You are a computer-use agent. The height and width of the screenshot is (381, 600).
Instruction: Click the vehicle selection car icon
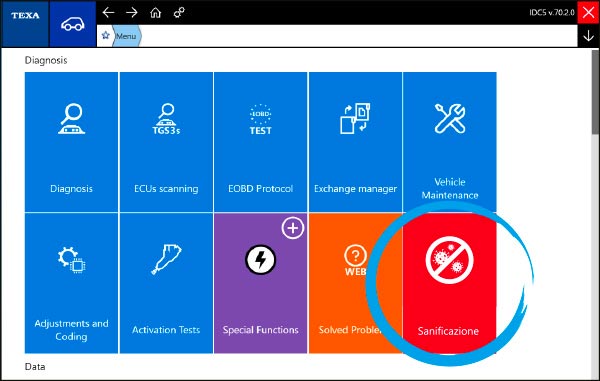click(73, 24)
